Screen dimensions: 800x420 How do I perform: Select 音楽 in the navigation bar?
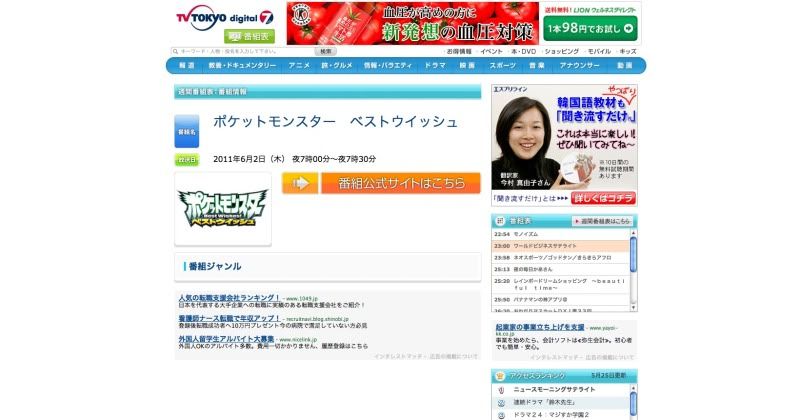tap(537, 65)
